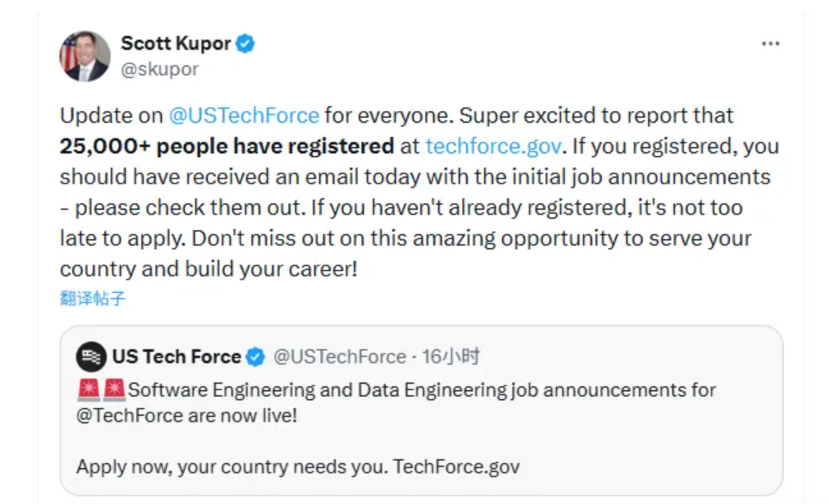The height and width of the screenshot is (504, 829).
Task: Click the bold "25,000+ people have registered" text
Action: (x=226, y=146)
